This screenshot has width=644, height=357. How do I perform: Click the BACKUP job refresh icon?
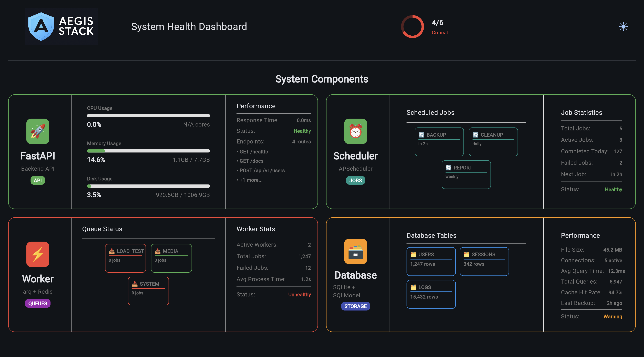[421, 135]
